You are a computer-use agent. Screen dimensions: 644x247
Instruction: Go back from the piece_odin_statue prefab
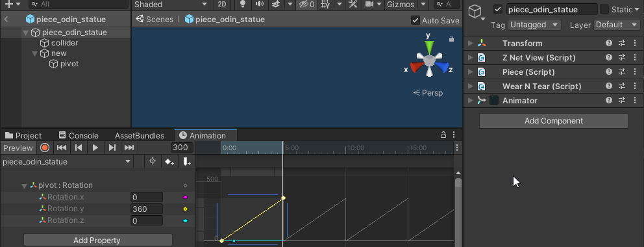tap(6, 19)
